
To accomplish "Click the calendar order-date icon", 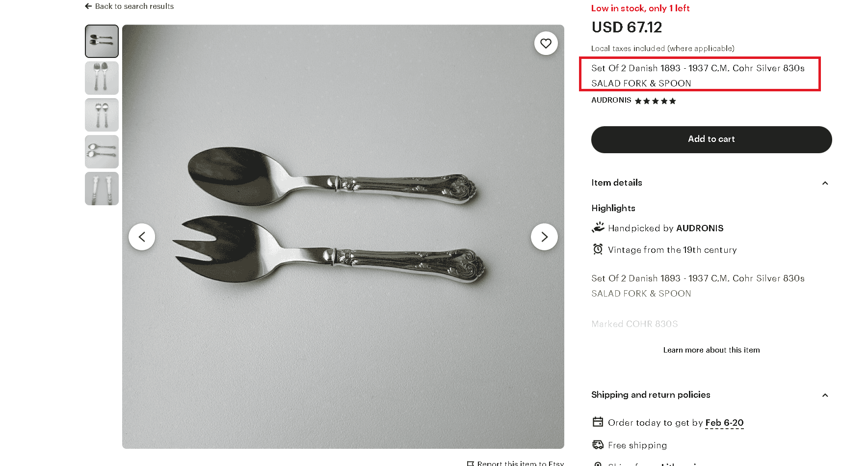I will pos(598,422).
